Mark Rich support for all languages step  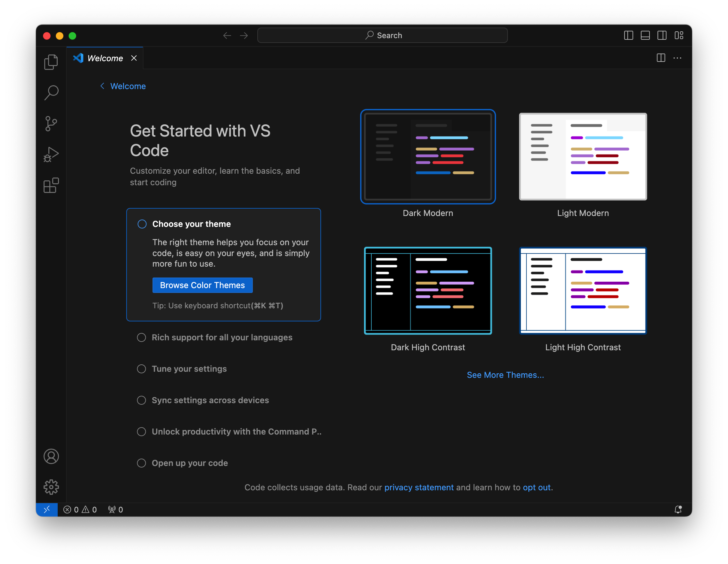pos(141,337)
